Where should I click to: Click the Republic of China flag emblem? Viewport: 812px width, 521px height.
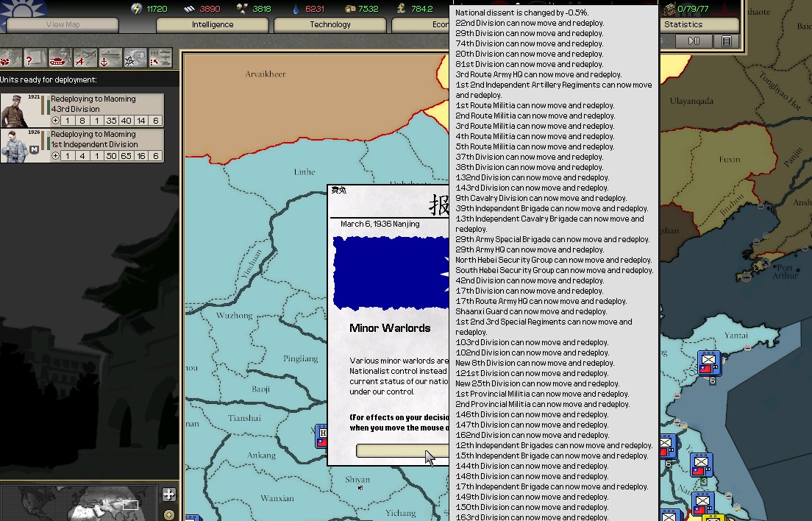coord(24,10)
